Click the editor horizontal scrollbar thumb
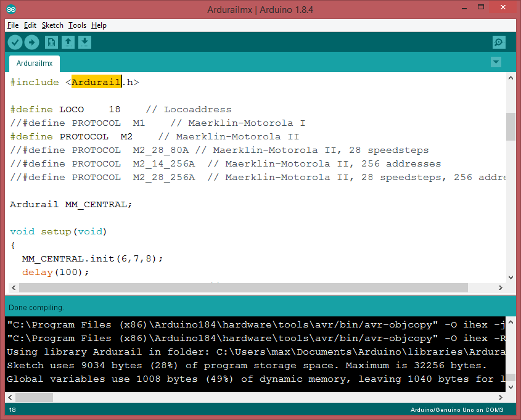 tap(243, 288)
